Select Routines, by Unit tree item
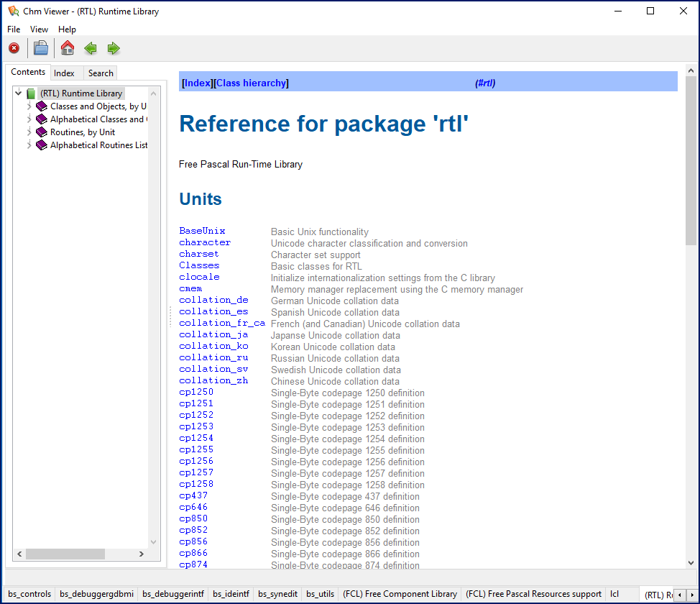700x604 pixels. click(83, 132)
